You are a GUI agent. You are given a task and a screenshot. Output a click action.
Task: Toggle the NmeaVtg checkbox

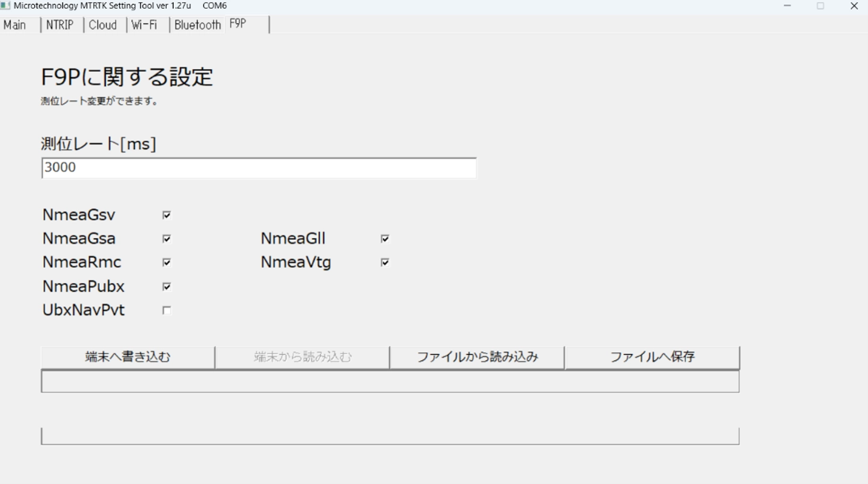pyautogui.click(x=385, y=262)
